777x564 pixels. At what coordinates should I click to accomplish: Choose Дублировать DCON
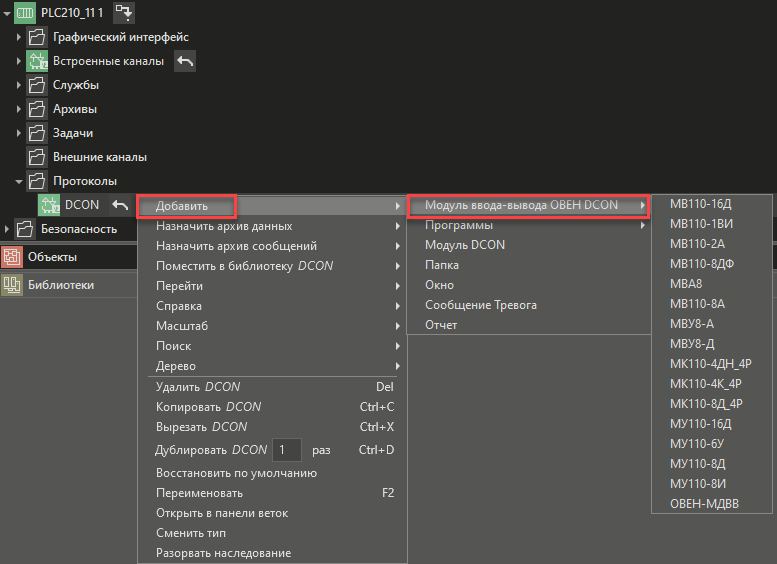pyautogui.click(x=211, y=450)
